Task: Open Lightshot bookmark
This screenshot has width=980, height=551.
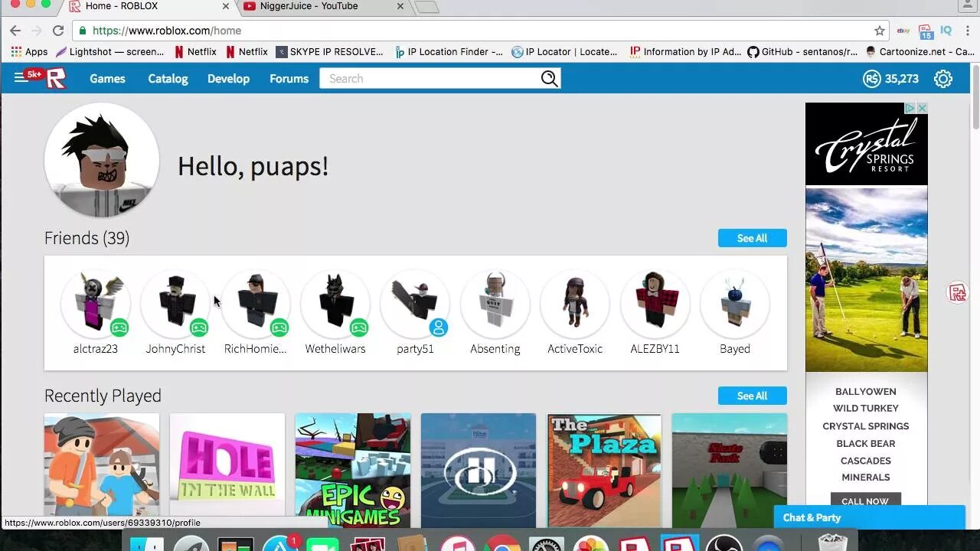Action: pos(109,52)
